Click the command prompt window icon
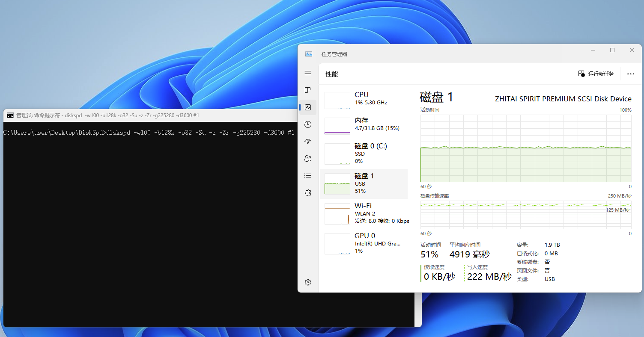Image resolution: width=644 pixels, height=337 pixels. click(10, 115)
